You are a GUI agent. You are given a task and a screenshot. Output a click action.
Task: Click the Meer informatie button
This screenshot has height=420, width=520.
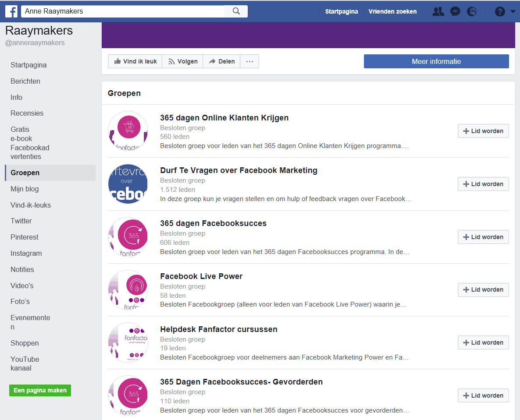(x=436, y=62)
